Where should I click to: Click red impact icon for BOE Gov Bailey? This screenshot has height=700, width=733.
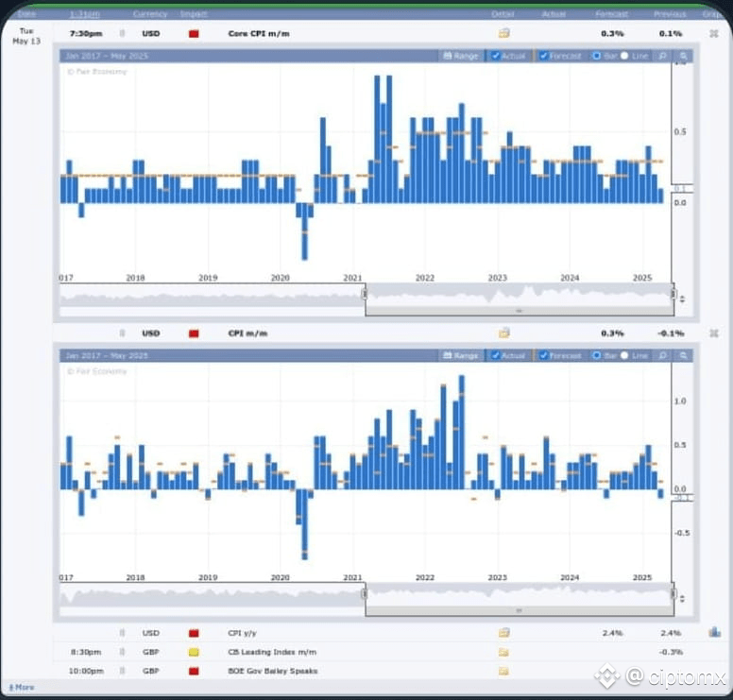194,671
